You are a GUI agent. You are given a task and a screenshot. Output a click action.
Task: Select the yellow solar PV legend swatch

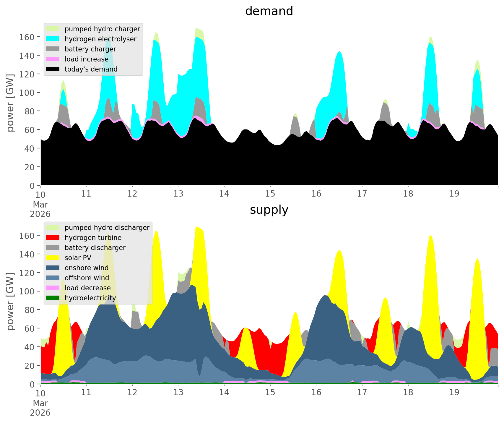point(53,258)
